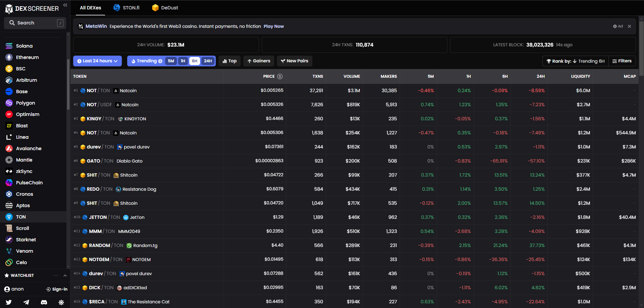Open the Rank by Trending 6H dropdown
Screen dimensions: 644x308
click(x=576, y=61)
